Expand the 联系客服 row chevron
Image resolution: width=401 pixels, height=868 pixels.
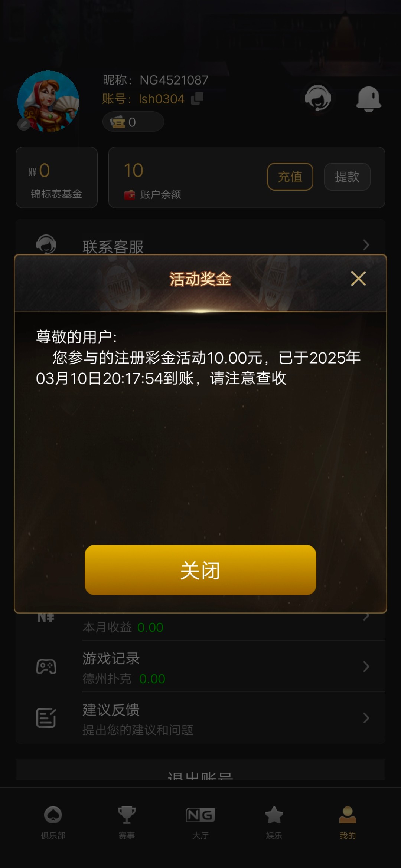click(x=366, y=245)
